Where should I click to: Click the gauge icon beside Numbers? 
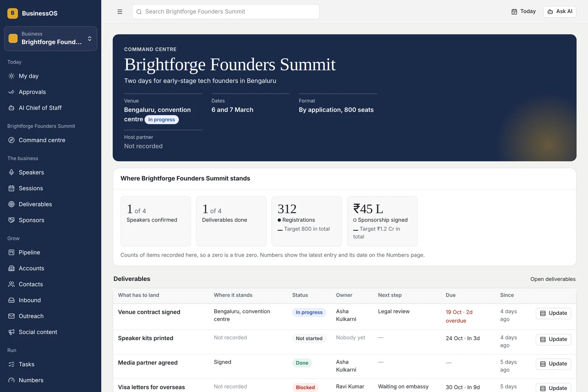tap(11, 380)
